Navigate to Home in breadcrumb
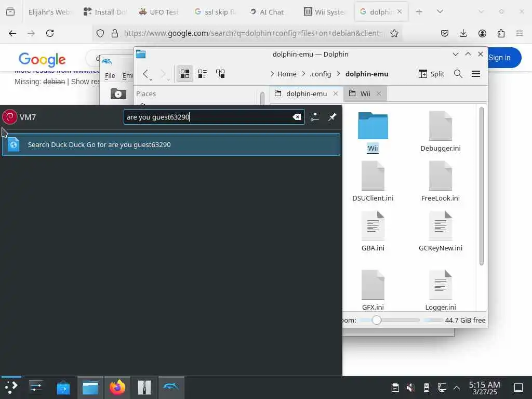 287,74
